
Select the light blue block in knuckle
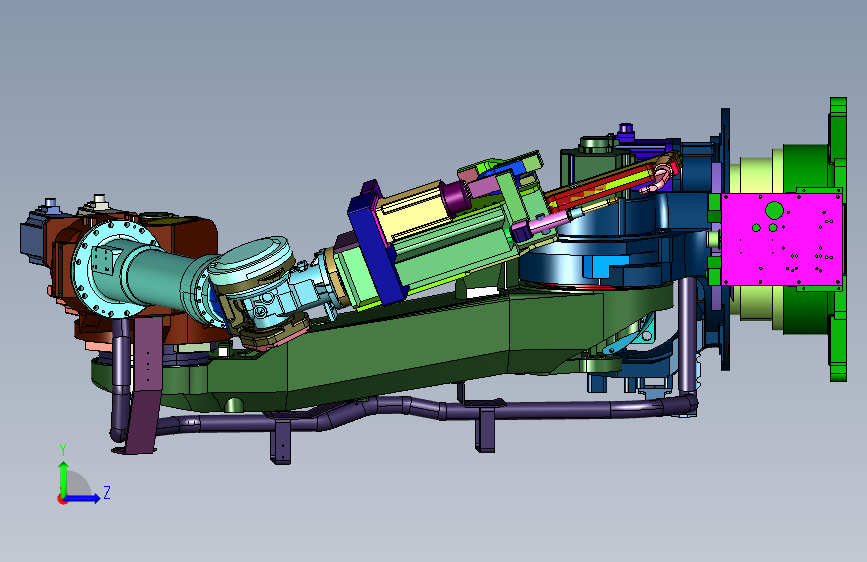pos(605,267)
